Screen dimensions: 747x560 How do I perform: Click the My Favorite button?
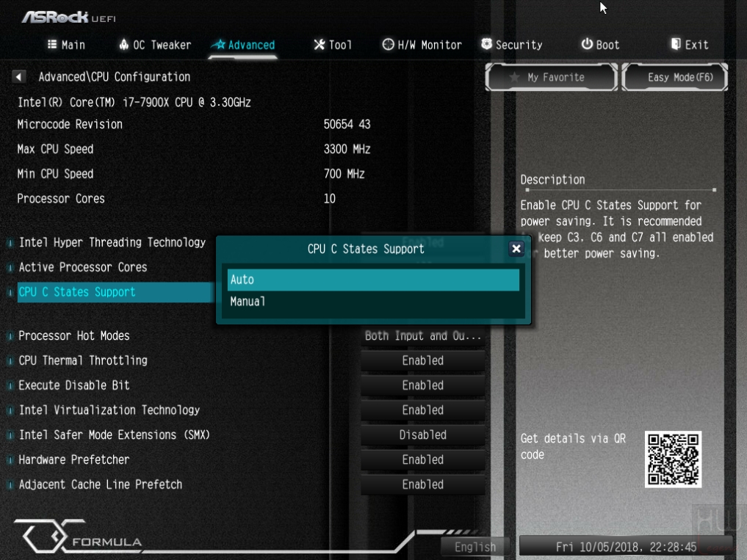(x=551, y=76)
